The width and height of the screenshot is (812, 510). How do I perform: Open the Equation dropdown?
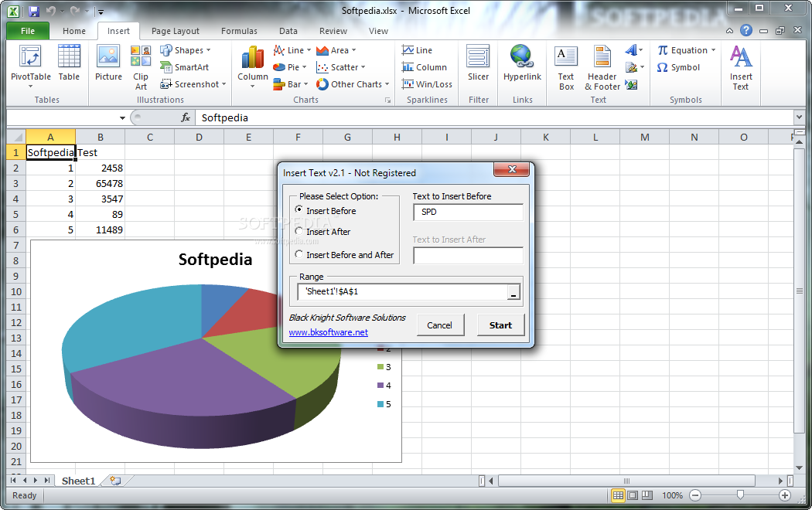pos(687,50)
